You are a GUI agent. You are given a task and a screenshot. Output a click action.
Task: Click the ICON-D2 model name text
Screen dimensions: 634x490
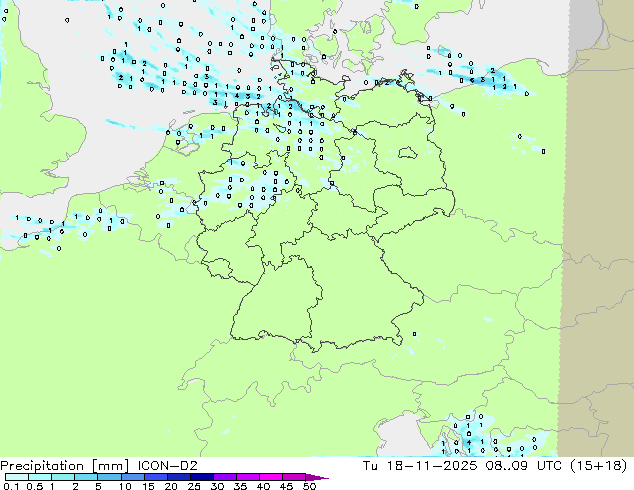point(167,466)
